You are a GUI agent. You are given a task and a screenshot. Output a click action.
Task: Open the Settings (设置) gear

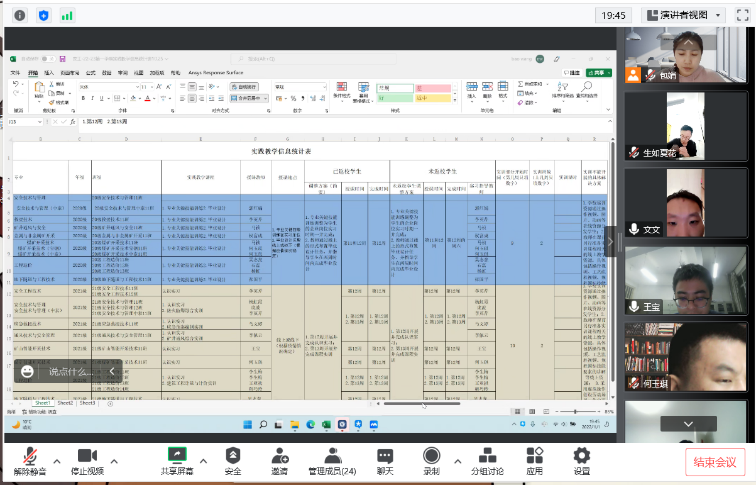click(x=581, y=461)
